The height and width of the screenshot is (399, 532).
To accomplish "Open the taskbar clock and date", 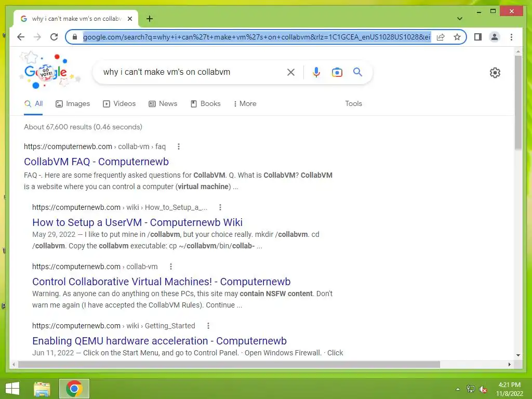I will click(509, 389).
